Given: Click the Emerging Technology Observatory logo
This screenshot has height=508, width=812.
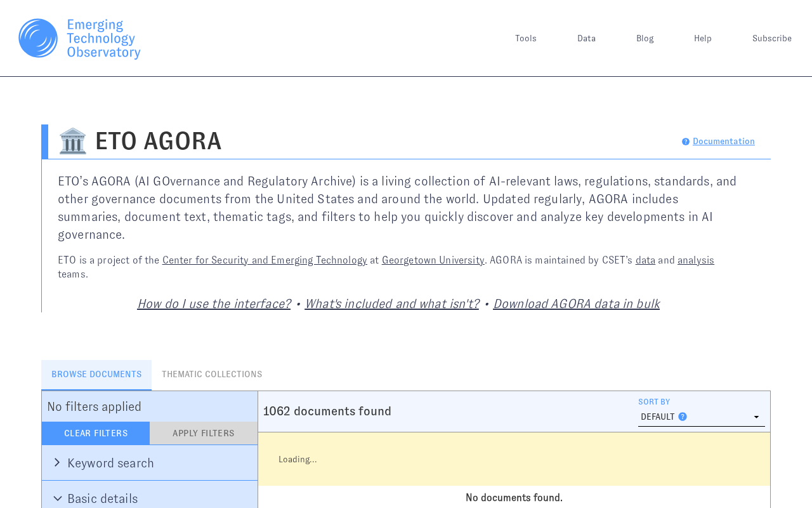Looking at the screenshot, I should tap(79, 39).
